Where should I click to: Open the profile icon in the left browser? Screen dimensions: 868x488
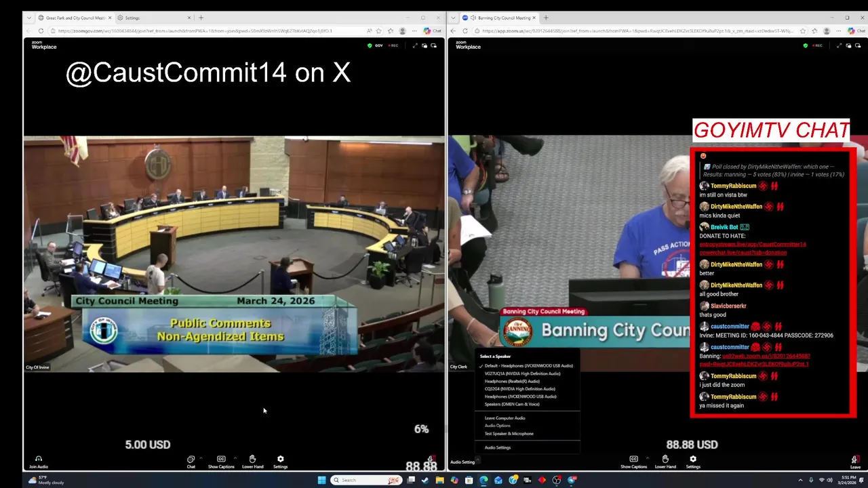402,30
